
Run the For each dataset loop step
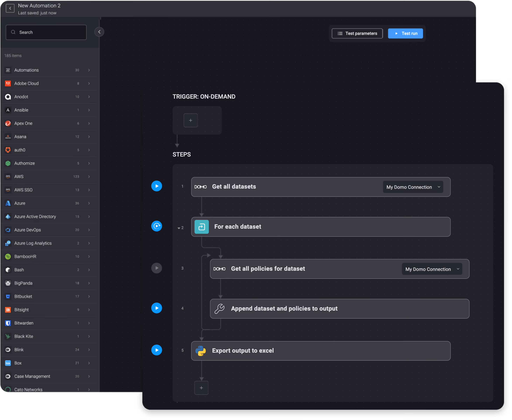tap(157, 226)
